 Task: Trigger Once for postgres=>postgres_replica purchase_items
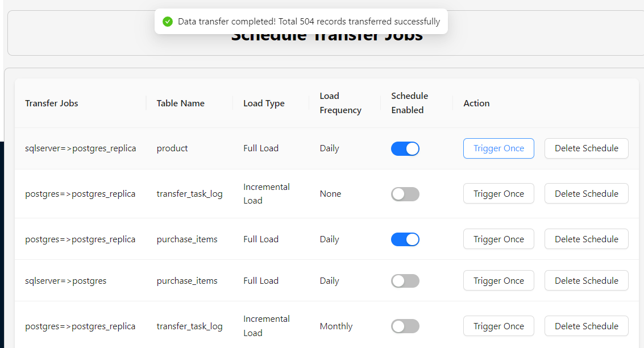coord(498,239)
